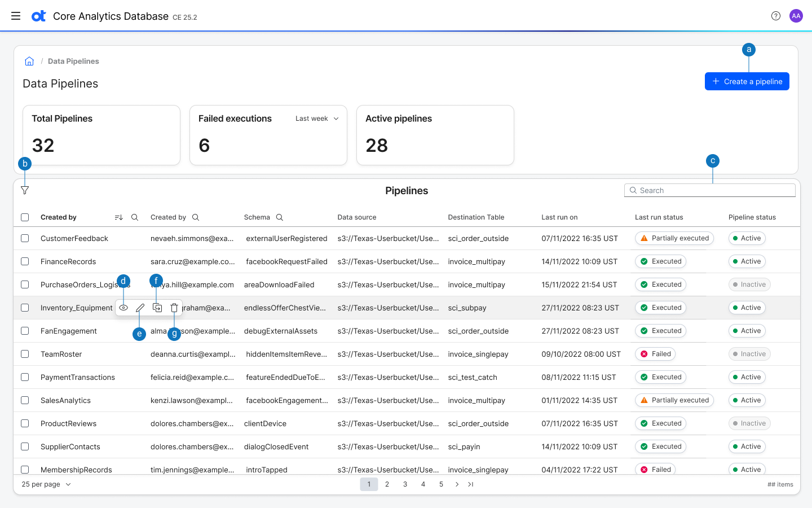Go home via the breadcrumb house icon
Viewport: 812px width, 508px height.
29,60
